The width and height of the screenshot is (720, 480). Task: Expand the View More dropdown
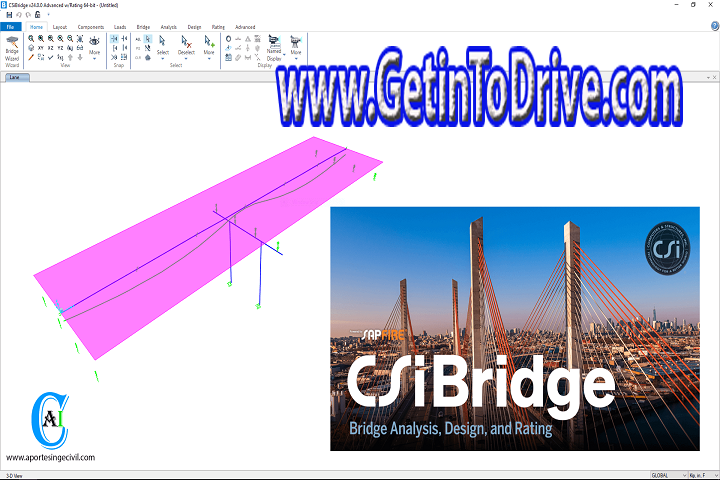[94, 59]
